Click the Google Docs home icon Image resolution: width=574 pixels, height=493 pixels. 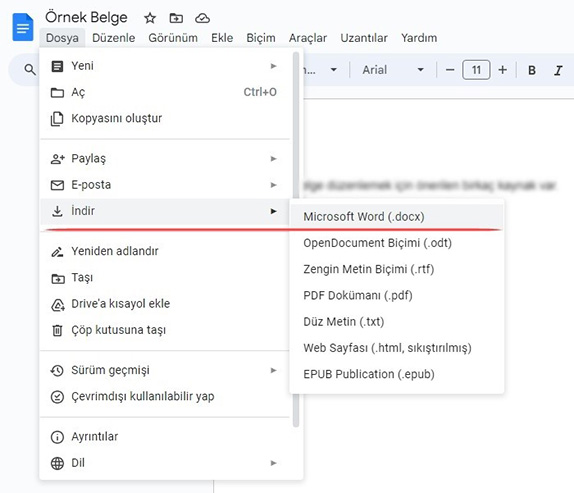pyautogui.click(x=23, y=27)
